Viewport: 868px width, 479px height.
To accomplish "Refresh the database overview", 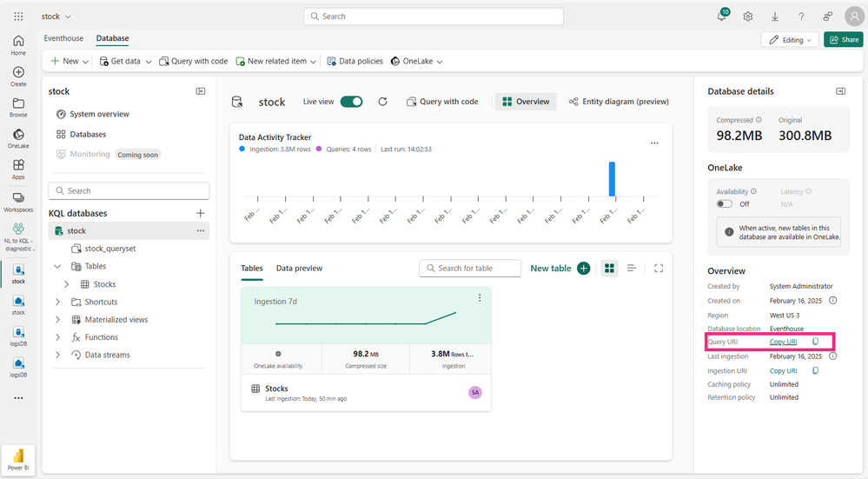I will [382, 102].
